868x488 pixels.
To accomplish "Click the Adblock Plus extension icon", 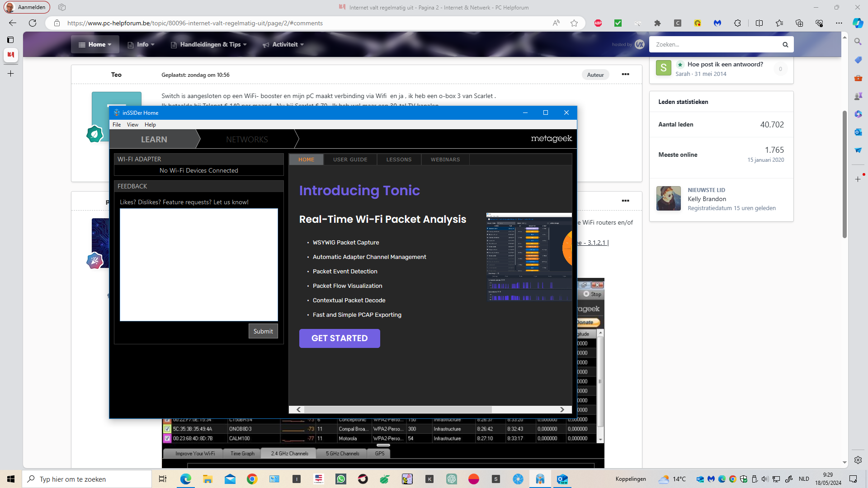I will click(598, 23).
